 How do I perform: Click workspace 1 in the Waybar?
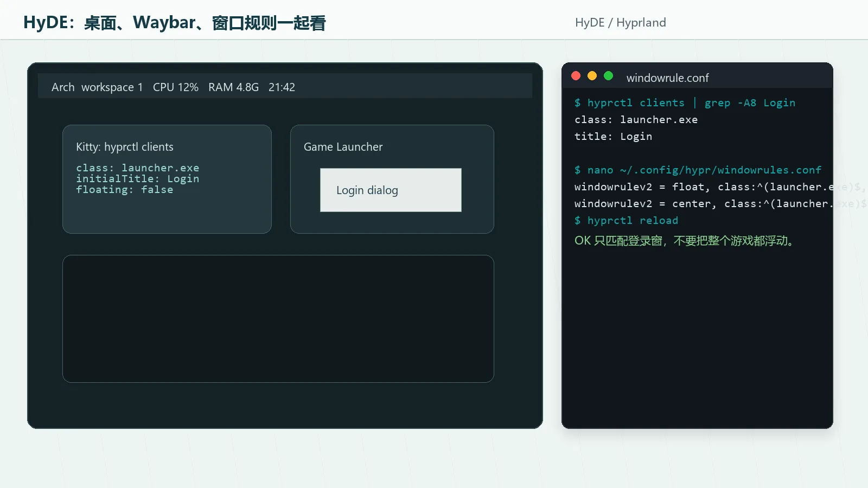click(x=112, y=87)
